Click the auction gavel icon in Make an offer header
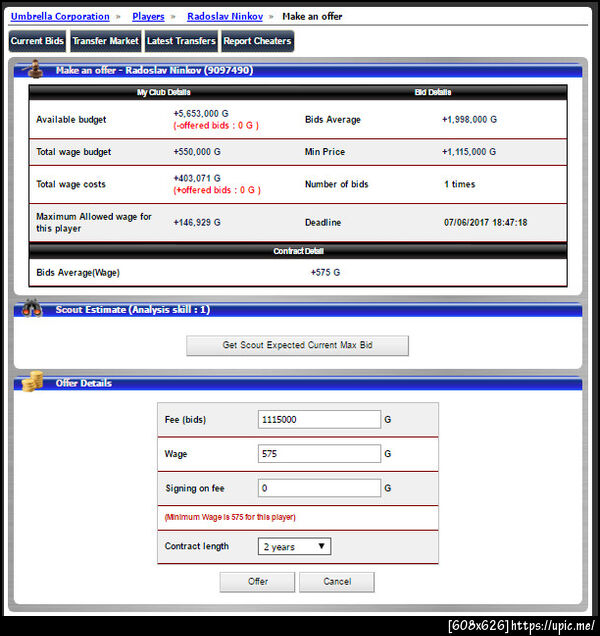600x636 pixels. (34, 69)
